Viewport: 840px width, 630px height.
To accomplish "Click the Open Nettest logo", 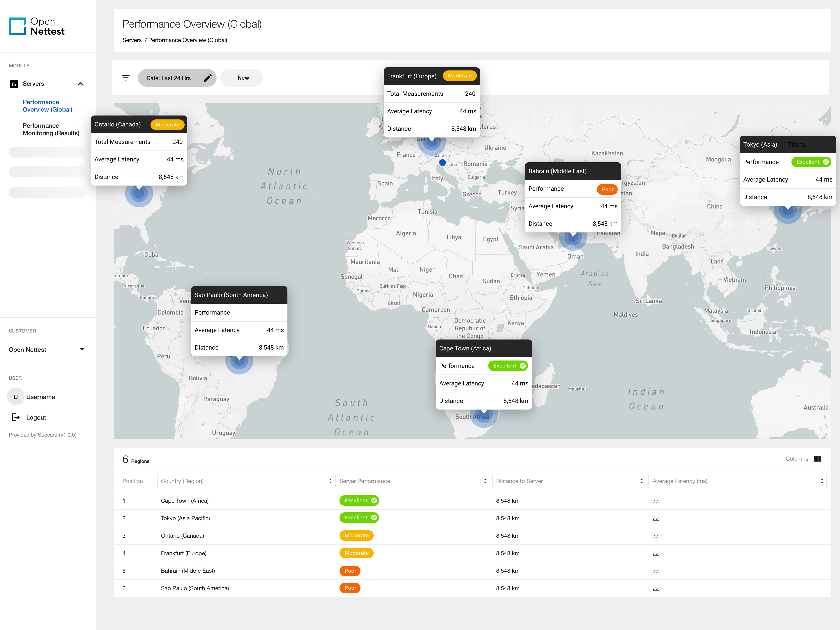I will pyautogui.click(x=37, y=27).
